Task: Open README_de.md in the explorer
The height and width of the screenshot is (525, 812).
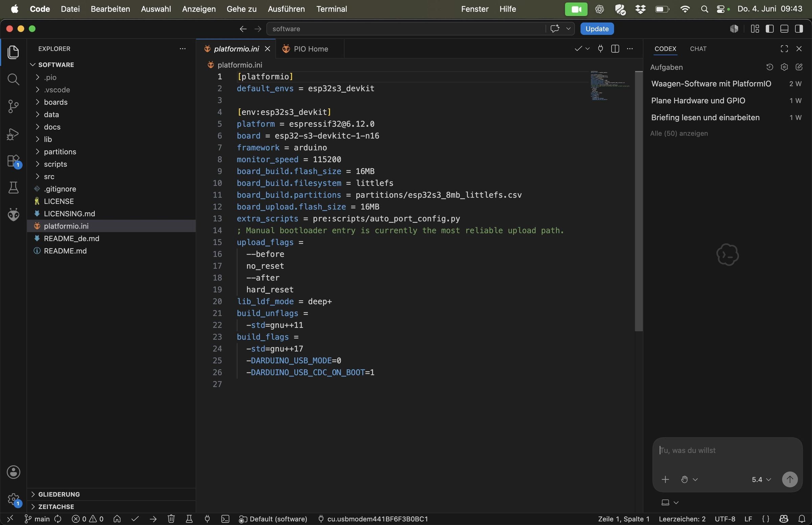Action: coord(111,239)
